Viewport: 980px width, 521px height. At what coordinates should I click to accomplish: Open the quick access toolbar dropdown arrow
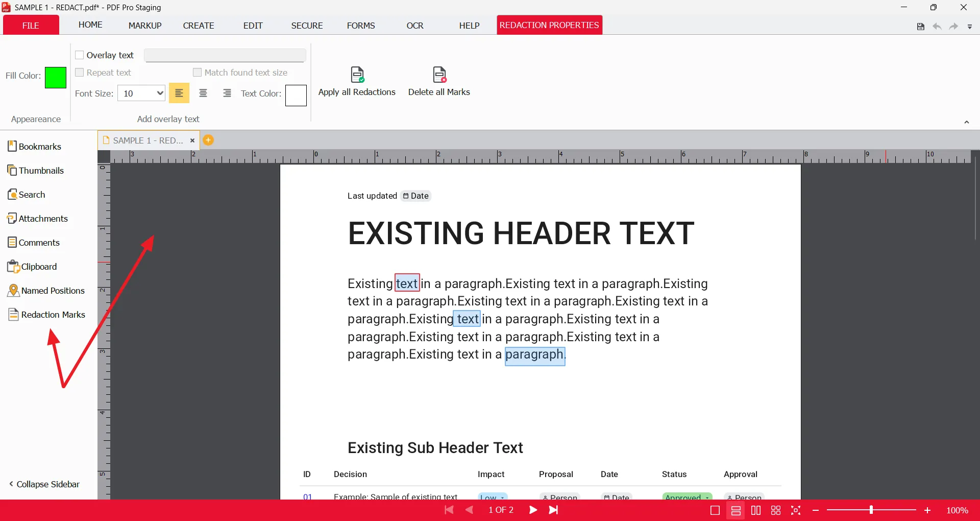pos(970,27)
